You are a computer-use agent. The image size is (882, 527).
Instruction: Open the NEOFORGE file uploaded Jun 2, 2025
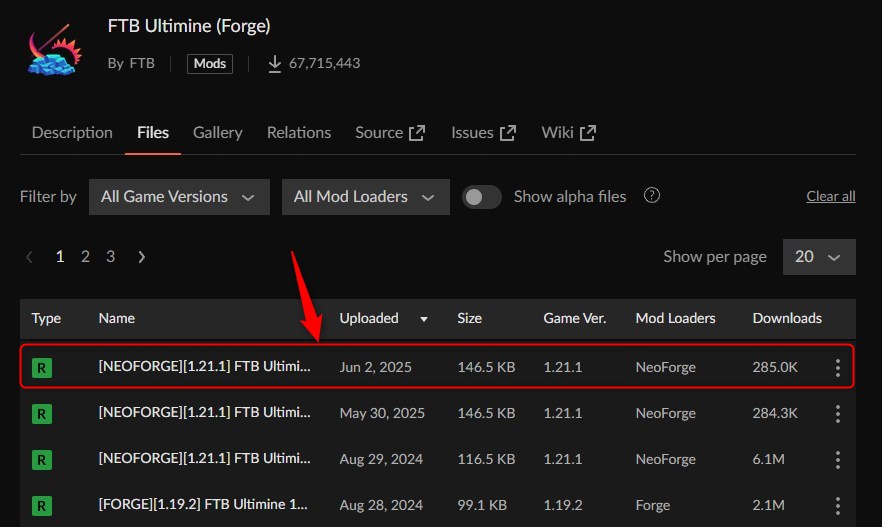click(x=204, y=367)
